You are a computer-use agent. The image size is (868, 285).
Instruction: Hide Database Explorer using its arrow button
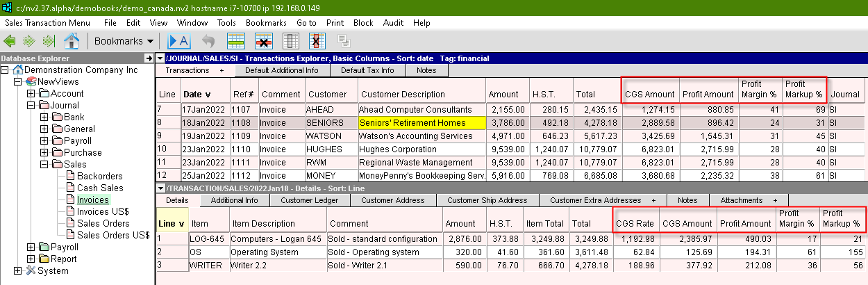click(148, 58)
